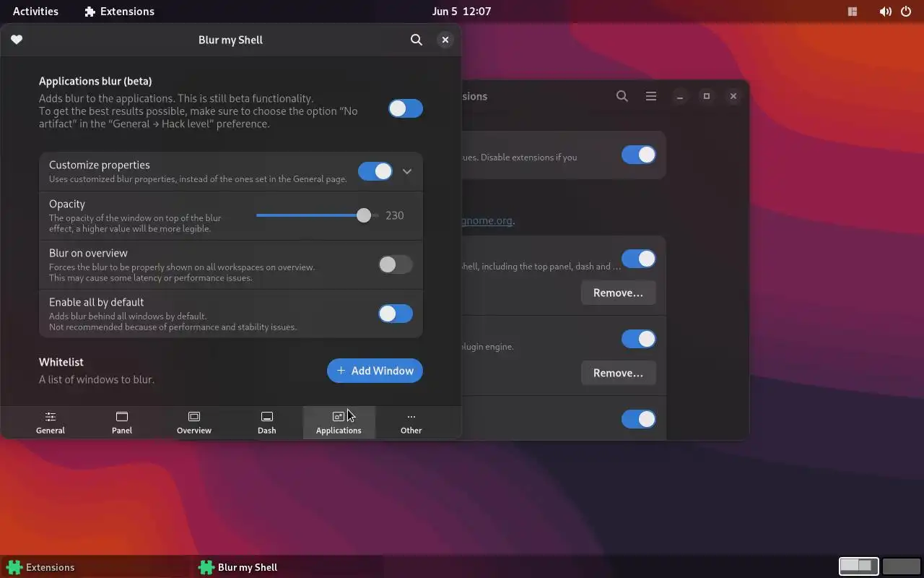Collapse the Customize properties row chevron

[x=407, y=171]
